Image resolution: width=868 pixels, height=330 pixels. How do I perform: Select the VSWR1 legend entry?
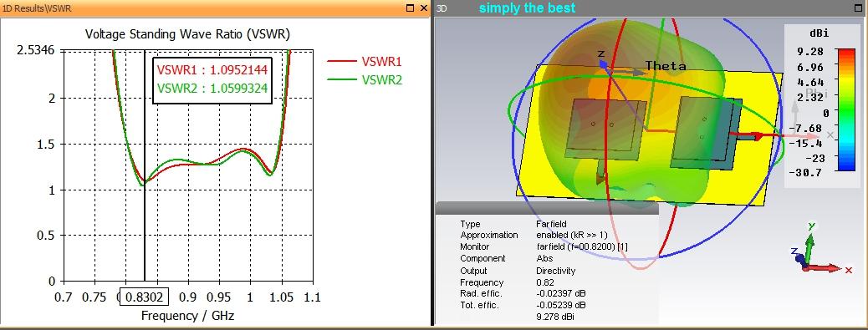(365, 61)
